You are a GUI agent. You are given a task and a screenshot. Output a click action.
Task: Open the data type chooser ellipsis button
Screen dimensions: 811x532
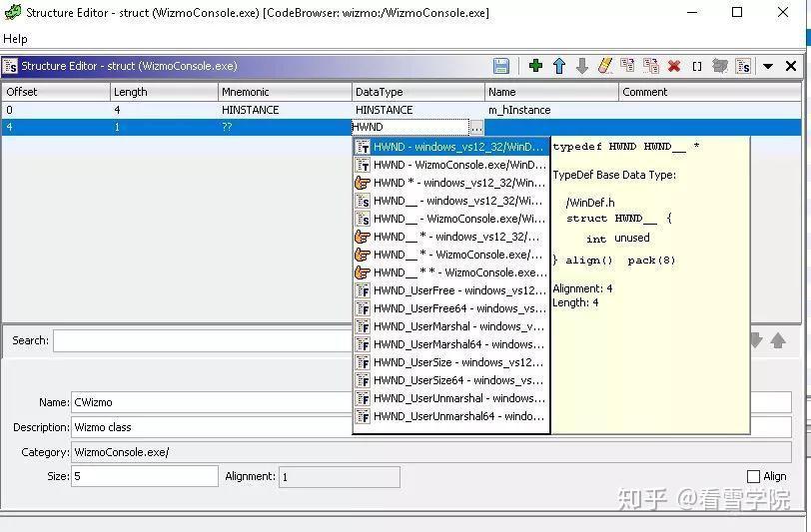click(476, 127)
